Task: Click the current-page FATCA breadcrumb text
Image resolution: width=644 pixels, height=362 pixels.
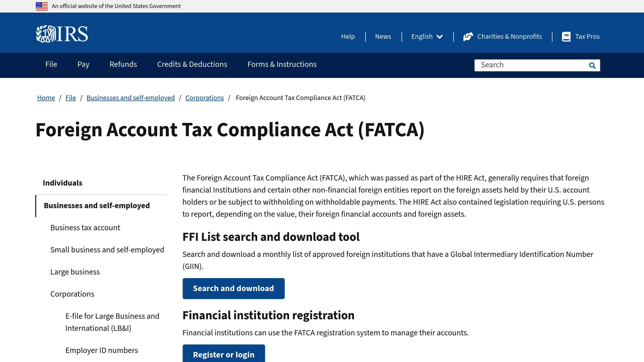Action: [301, 98]
